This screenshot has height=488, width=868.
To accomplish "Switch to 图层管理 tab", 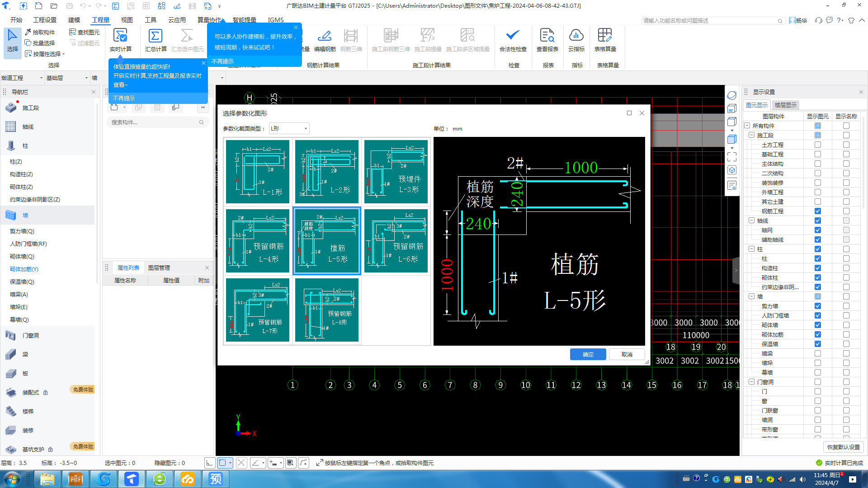I will point(159,267).
